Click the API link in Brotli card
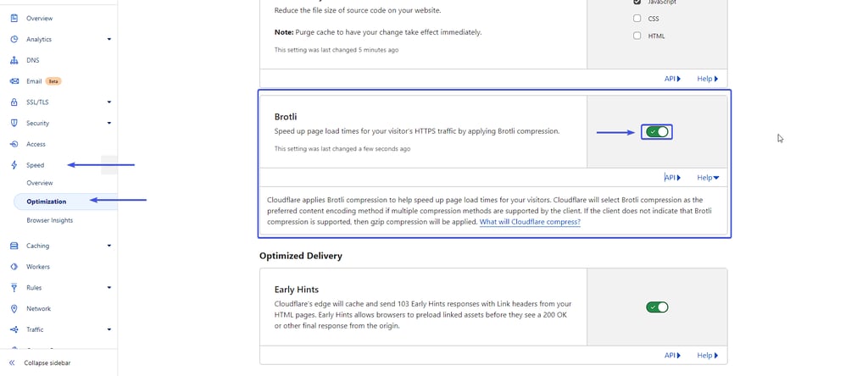The height and width of the screenshot is (376, 868). [x=672, y=178]
